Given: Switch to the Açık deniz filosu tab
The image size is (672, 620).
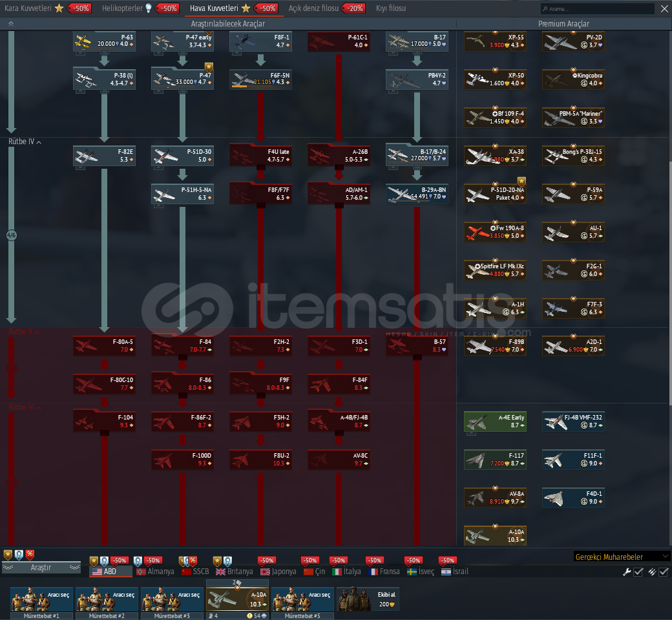Looking at the screenshot, I should 326,8.
